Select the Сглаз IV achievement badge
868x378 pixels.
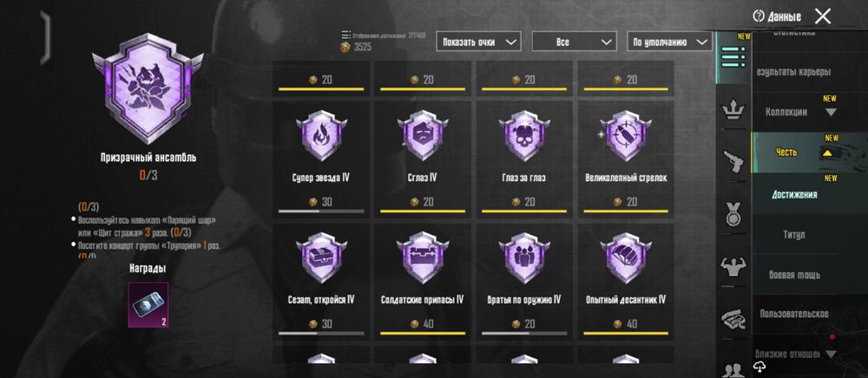[422, 135]
